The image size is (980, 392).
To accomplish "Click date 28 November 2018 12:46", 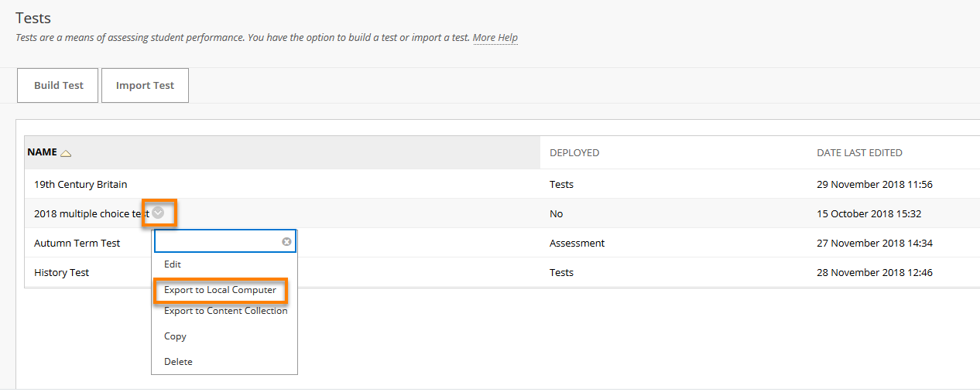I will click(875, 273).
